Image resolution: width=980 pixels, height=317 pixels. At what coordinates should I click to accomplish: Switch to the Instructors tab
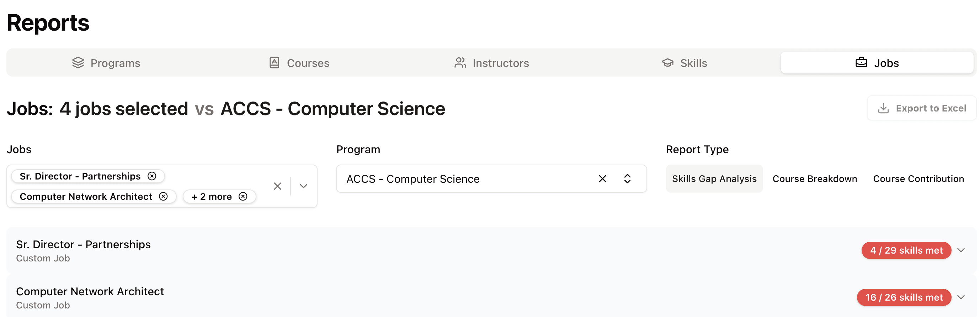pos(491,62)
